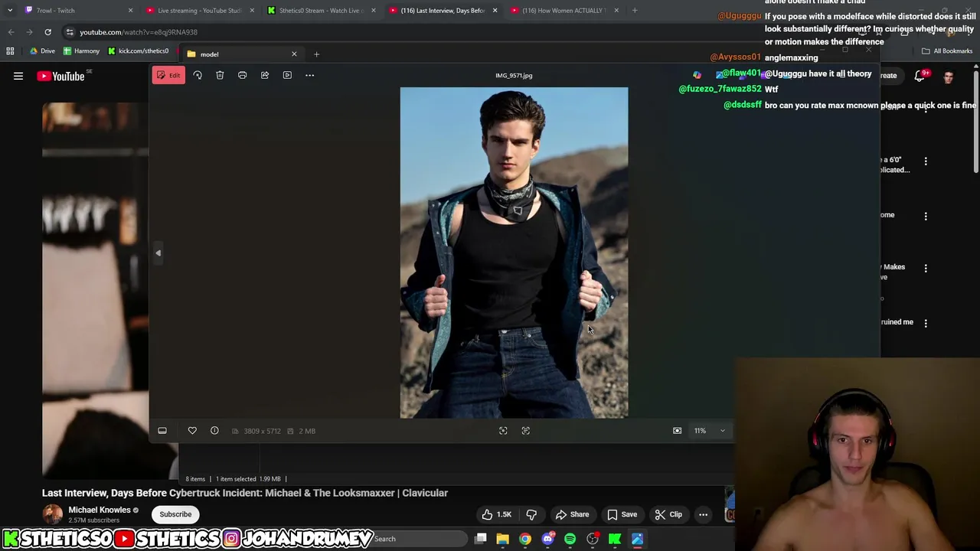This screenshot has height=551, width=980.
Task: Open options for the 'ruined me' video
Action: click(x=926, y=323)
